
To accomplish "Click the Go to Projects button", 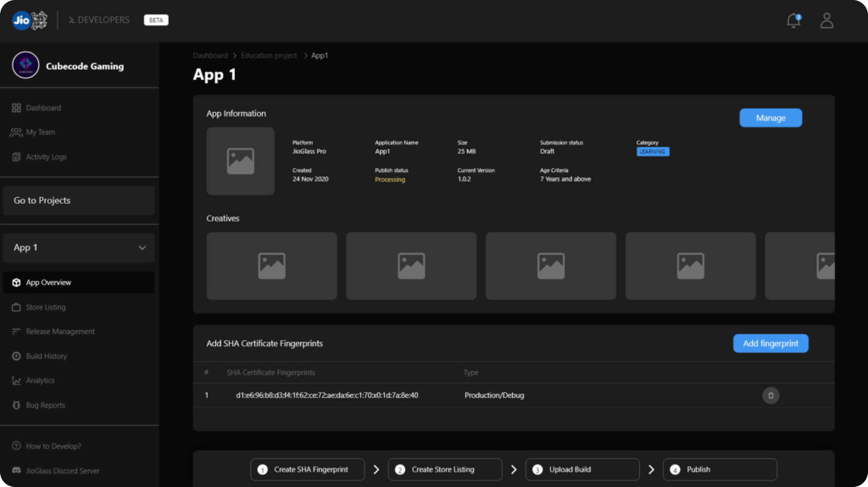I will [x=79, y=201].
